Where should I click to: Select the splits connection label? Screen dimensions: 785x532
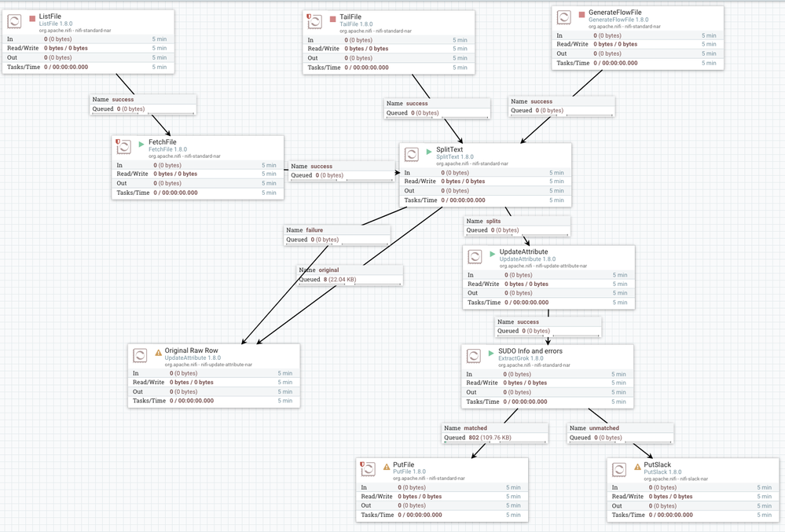(x=517, y=226)
